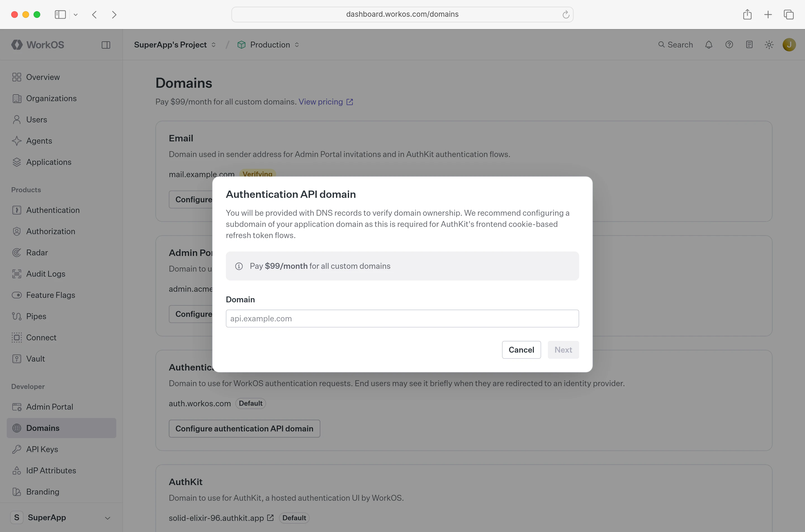
Task: Open the Overview page icon
Action: tap(16, 77)
